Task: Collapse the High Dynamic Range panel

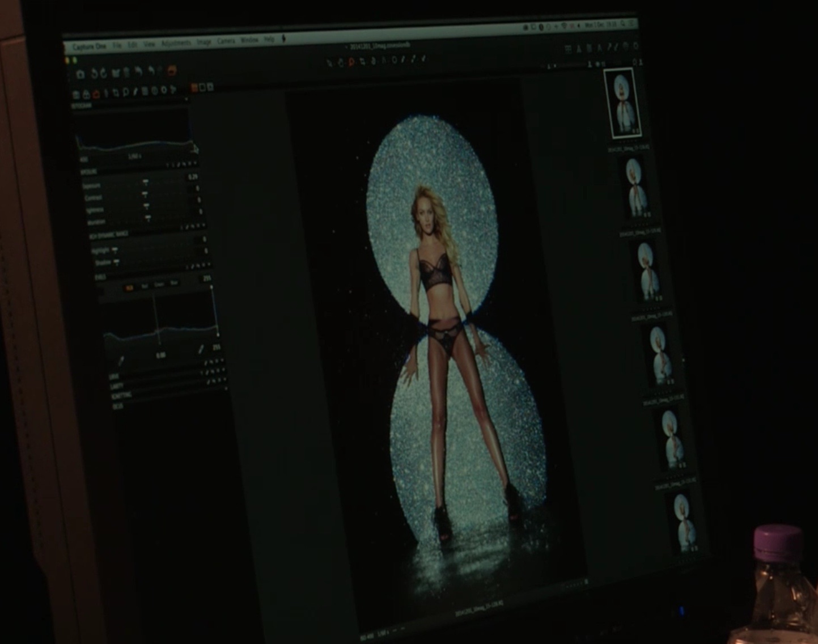Action: tap(108, 234)
